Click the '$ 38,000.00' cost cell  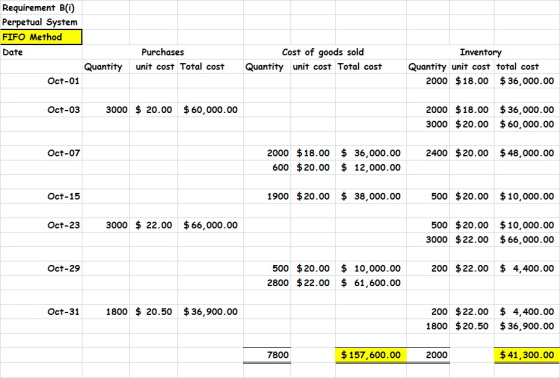tap(370, 196)
